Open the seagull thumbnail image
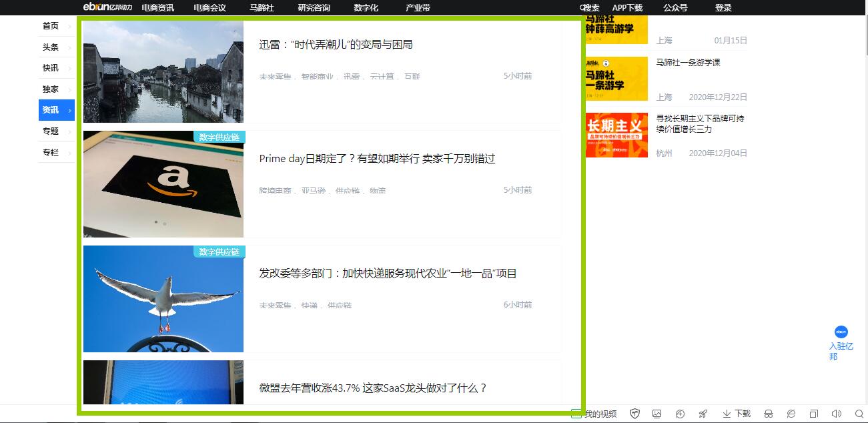Image resolution: width=868 pixels, height=423 pixels. tap(163, 299)
